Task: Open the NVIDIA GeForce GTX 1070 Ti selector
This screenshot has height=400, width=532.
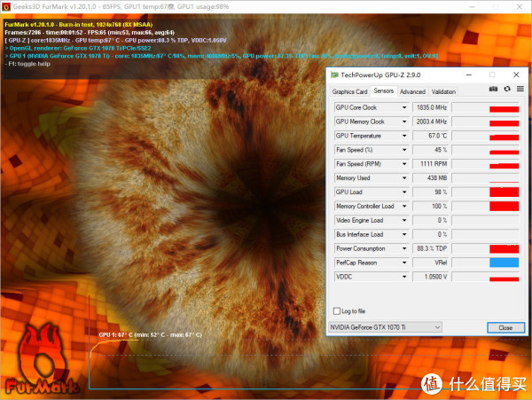Action: [386, 327]
